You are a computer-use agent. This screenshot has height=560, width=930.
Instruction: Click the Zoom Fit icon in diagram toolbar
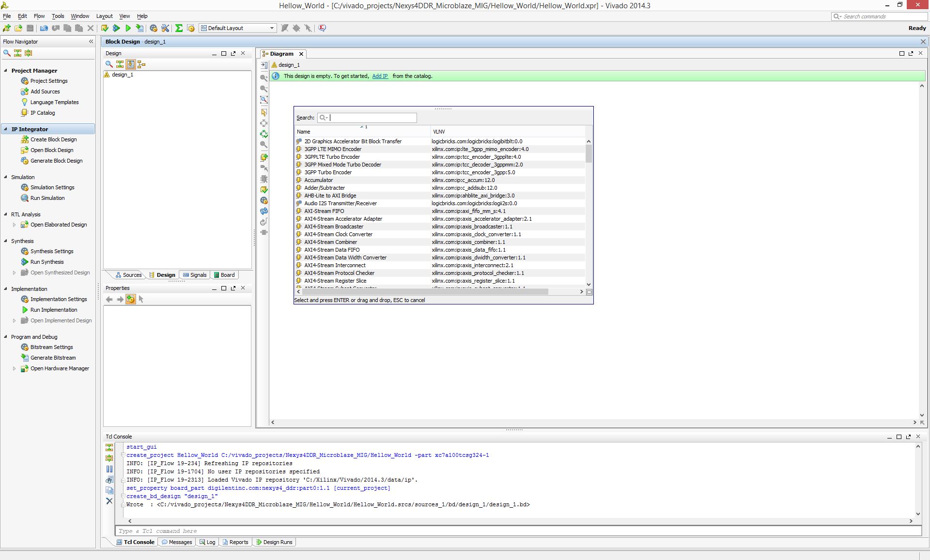264,100
